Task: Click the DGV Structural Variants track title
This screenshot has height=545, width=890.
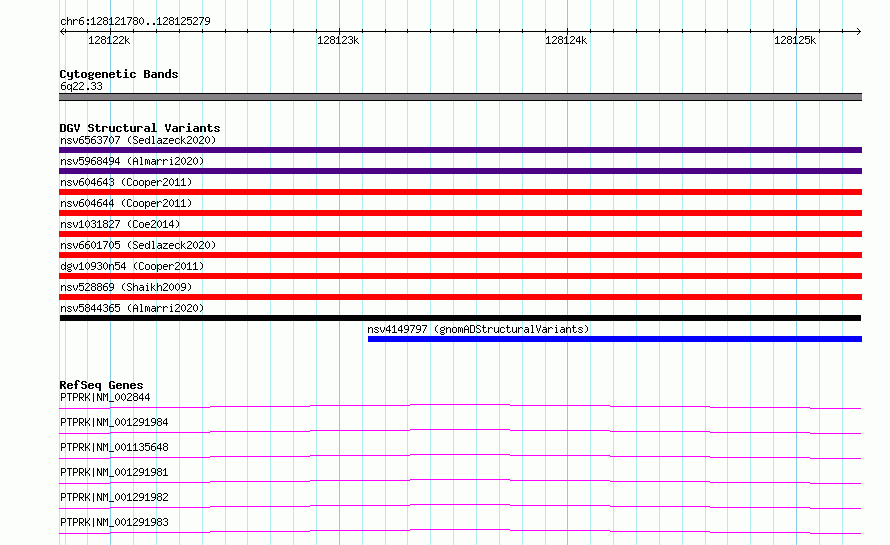Action: 140,128
